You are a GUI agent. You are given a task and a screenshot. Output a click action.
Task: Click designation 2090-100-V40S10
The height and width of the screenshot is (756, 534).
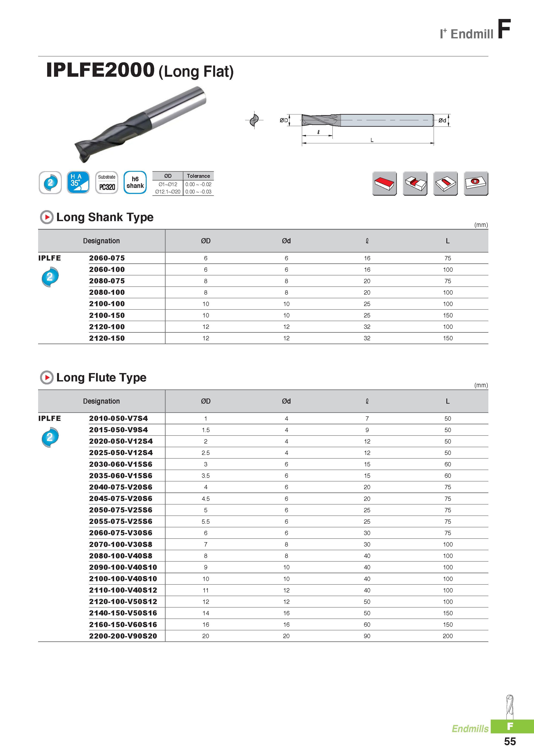coord(123,567)
